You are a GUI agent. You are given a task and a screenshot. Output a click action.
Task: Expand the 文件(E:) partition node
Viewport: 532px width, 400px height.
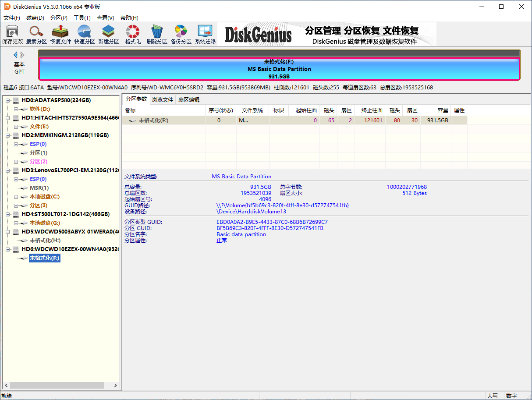(x=16, y=127)
